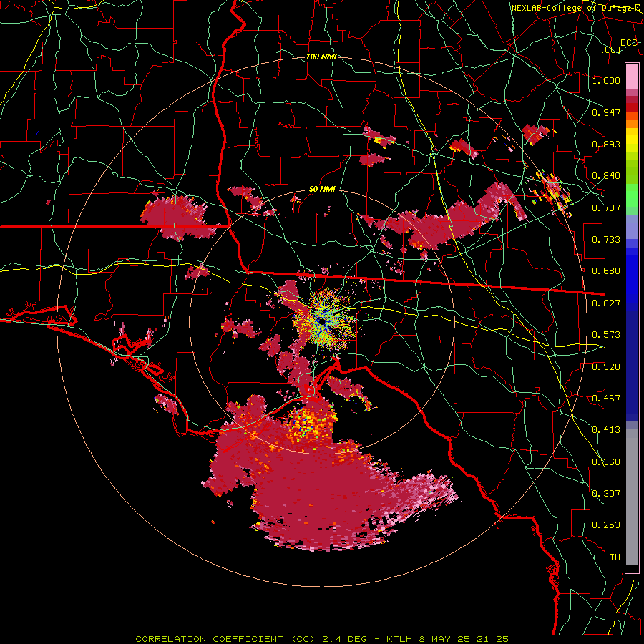Click the "[CC]" unit label above the scale
This screenshot has height=644, width=644.
(x=611, y=49)
